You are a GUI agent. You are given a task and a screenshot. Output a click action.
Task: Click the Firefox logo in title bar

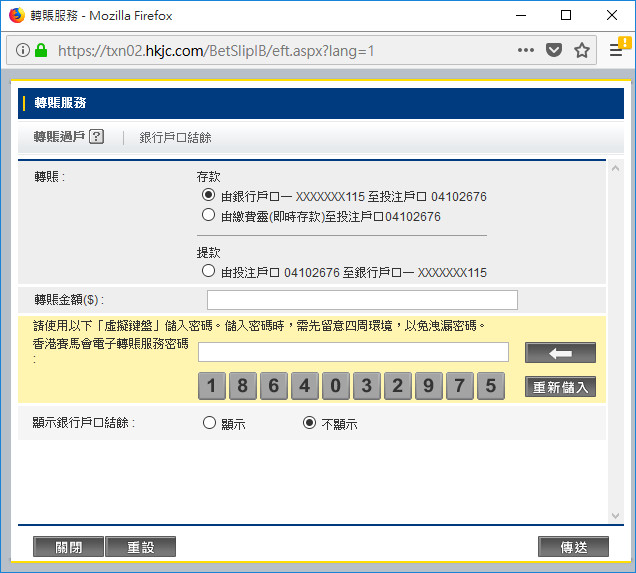click(x=17, y=15)
